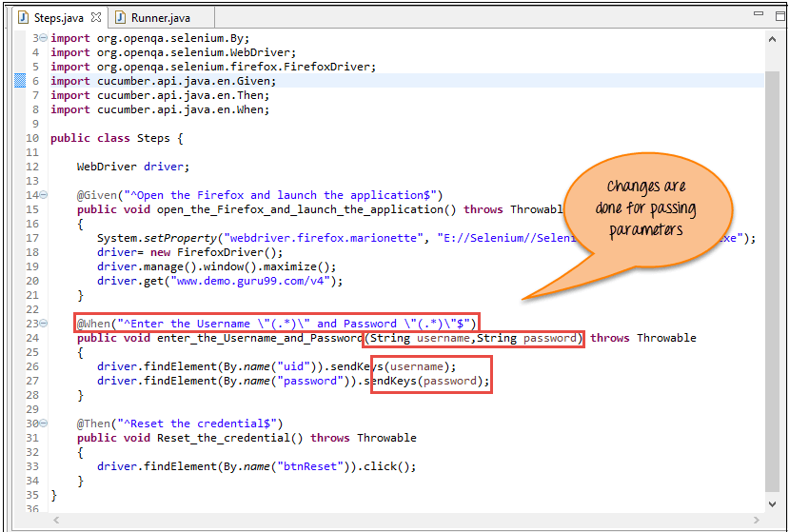Collapse the @Then method at line 30

coord(44,424)
